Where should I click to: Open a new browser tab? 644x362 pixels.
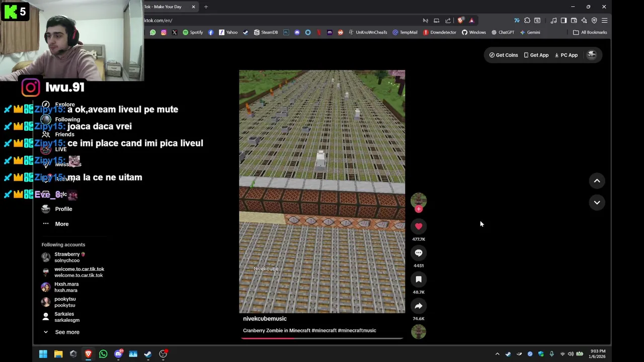[206, 7]
